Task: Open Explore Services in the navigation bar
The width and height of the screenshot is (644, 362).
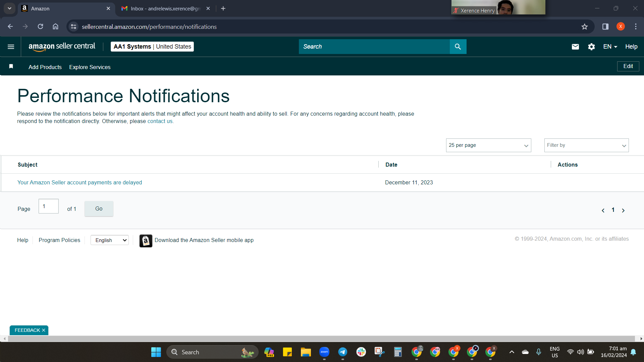Action: 90,67
